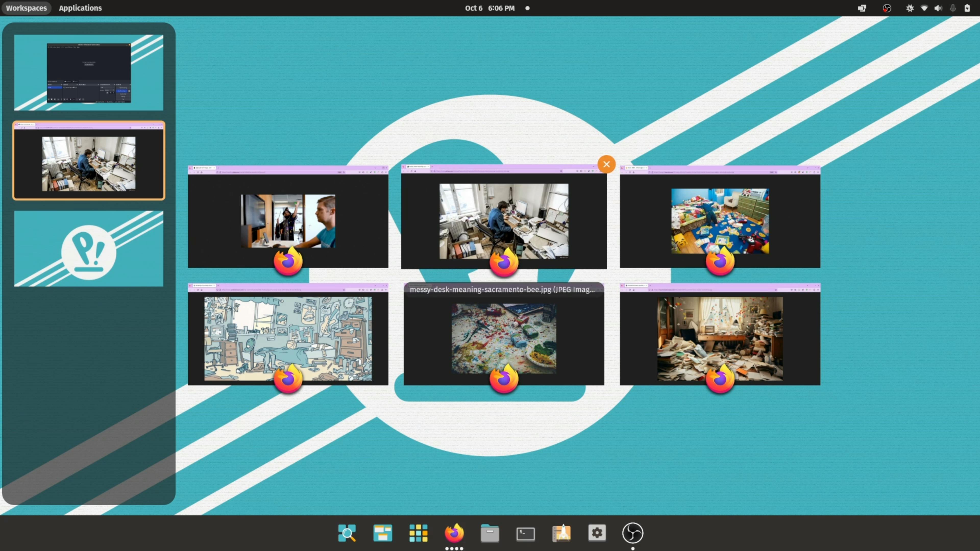The width and height of the screenshot is (980, 551).
Task: Launch the Terminal from the dock
Action: pyautogui.click(x=525, y=533)
